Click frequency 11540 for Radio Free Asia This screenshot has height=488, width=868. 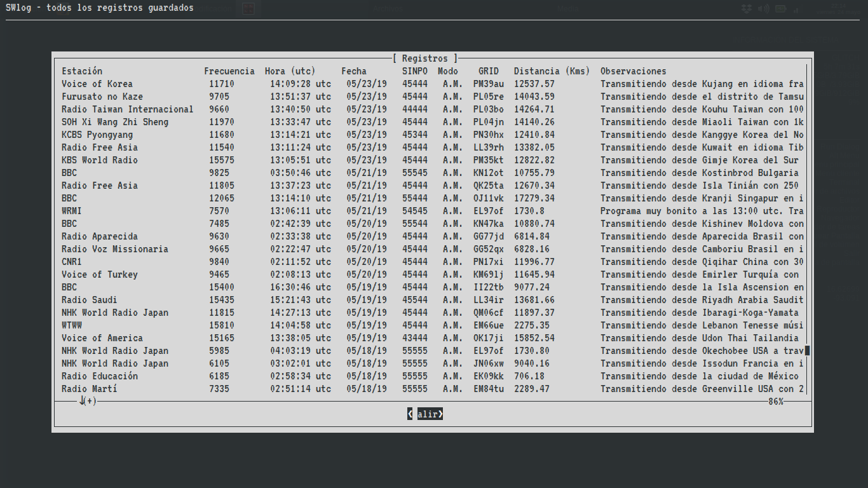[222, 147]
